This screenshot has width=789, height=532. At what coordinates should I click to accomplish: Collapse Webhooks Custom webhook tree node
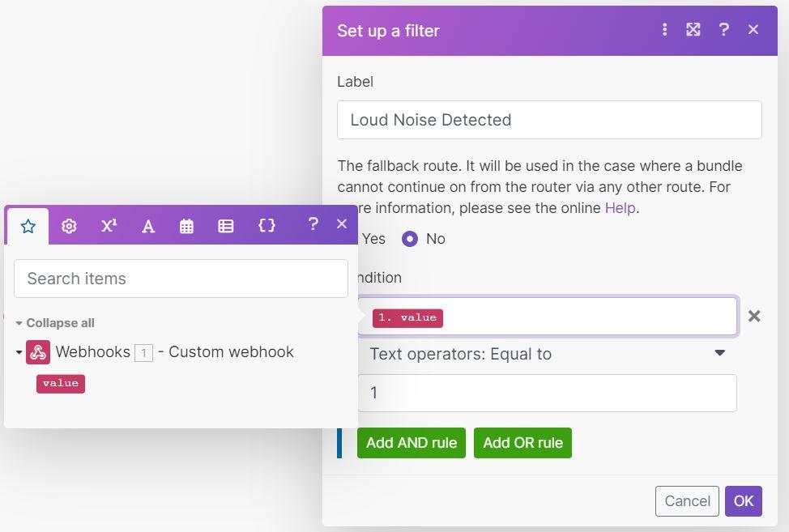click(x=19, y=352)
